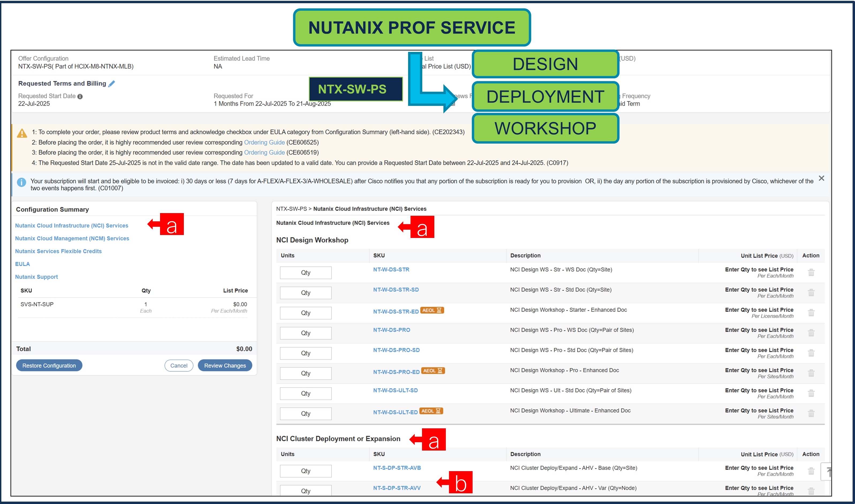Click the Cancel button
Image resolution: width=855 pixels, height=504 pixels.
pos(179,366)
